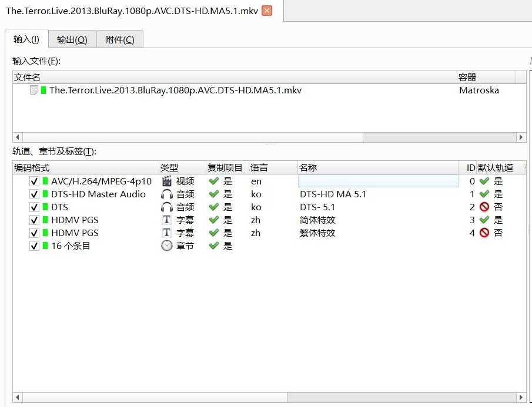Select the The.Terror.Live mkv input file row
Screen dimensions: 532x407
coord(269,90)
